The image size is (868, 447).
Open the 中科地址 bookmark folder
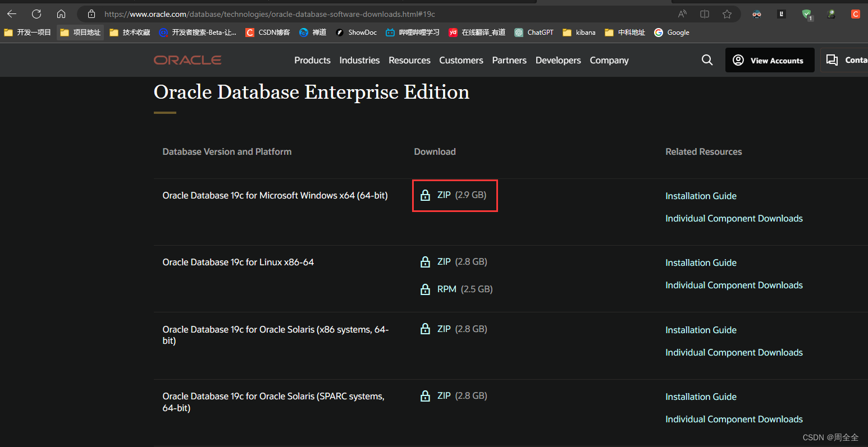(x=625, y=33)
